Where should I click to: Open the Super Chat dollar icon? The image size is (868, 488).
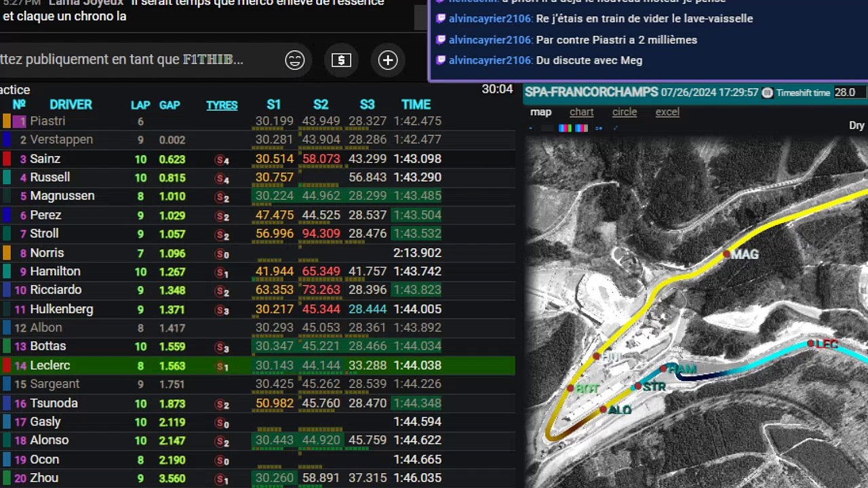[x=341, y=60]
